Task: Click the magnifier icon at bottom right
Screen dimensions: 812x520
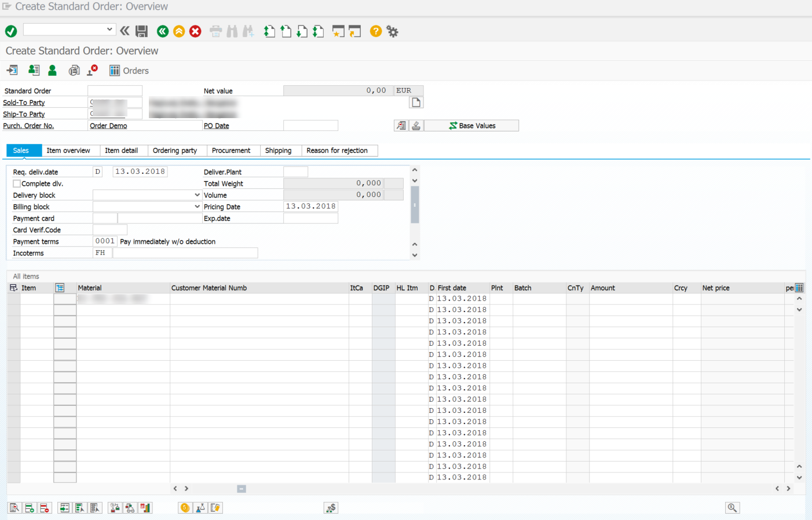Action: (732, 508)
